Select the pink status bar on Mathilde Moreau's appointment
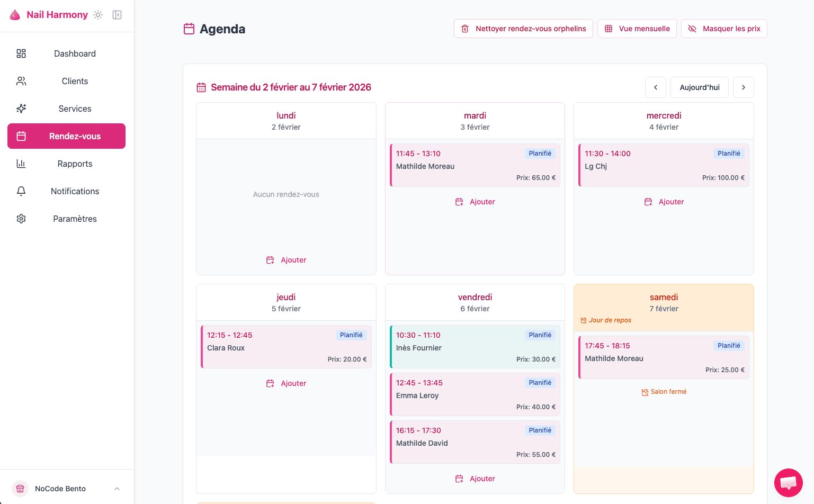This screenshot has width=814, height=504. [392, 165]
